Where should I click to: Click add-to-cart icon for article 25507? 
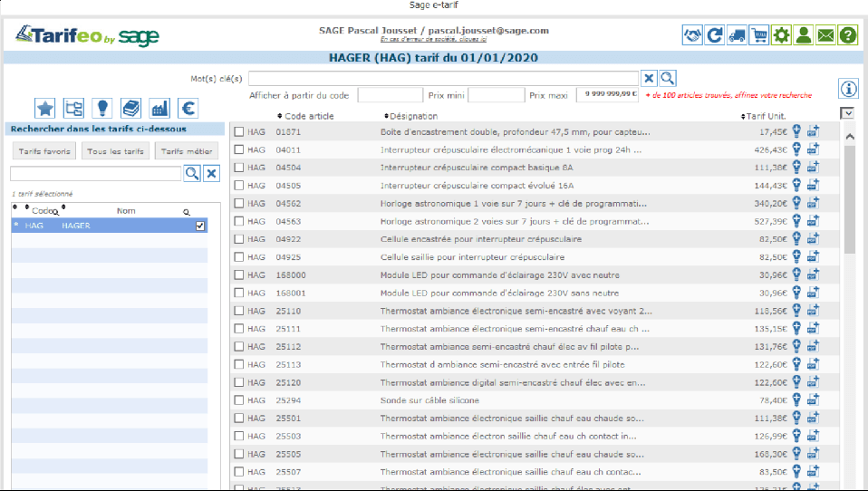pos(813,471)
